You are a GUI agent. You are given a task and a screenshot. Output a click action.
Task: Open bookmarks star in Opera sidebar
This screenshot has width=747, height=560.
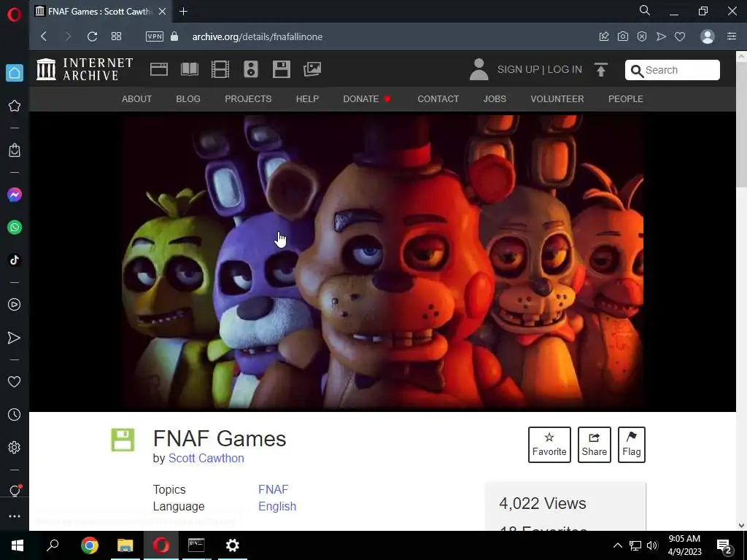15,106
